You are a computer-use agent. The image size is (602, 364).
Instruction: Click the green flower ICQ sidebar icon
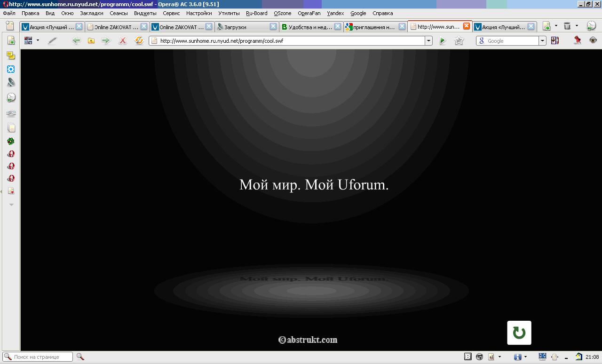(x=11, y=141)
